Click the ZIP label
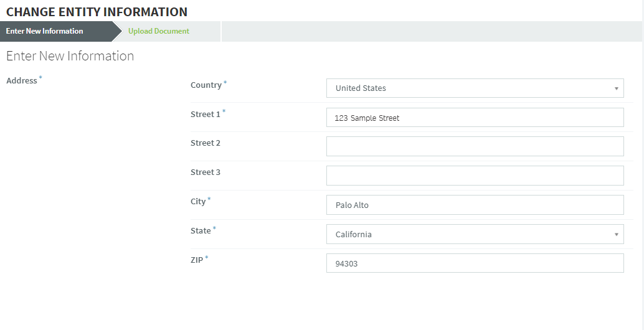 point(197,260)
